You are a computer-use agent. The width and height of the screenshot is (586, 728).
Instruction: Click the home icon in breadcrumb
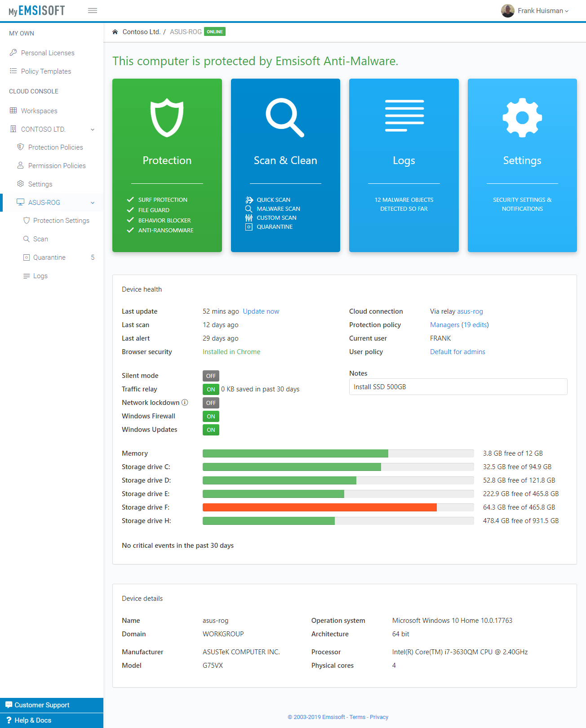pos(115,32)
